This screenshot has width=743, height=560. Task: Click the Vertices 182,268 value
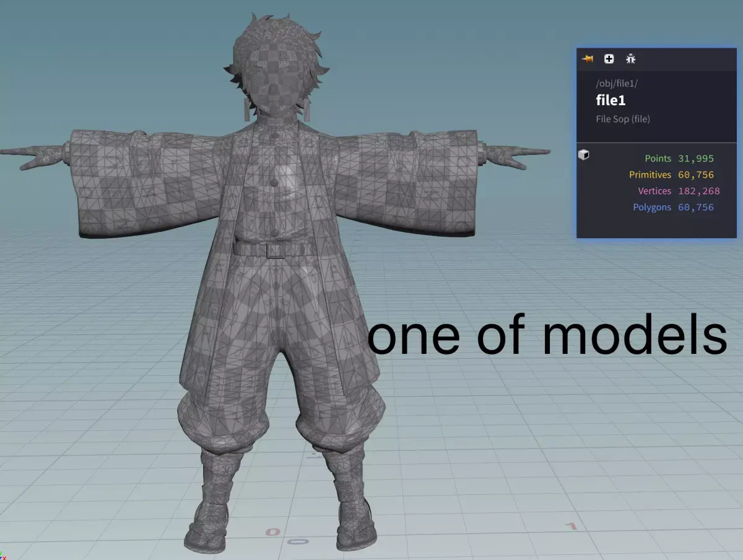[x=699, y=191]
